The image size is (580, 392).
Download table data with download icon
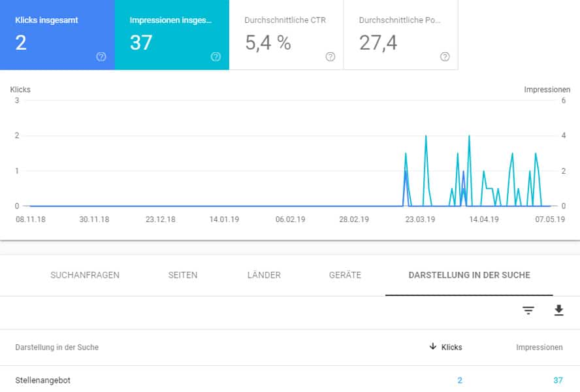point(559,310)
